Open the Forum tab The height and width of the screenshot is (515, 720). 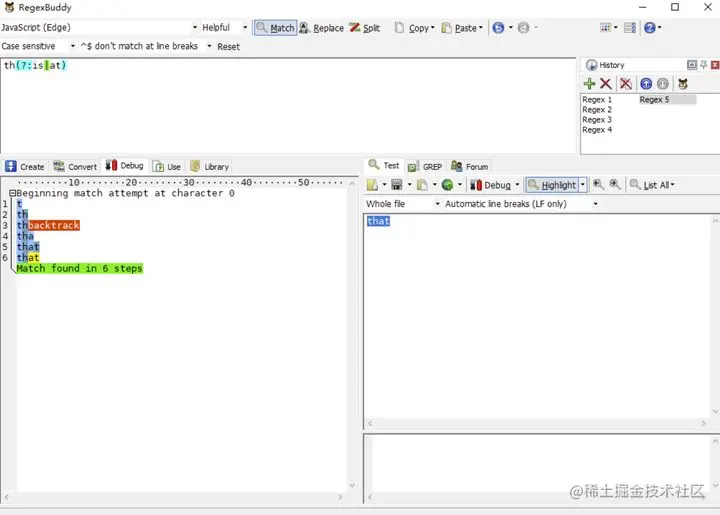[x=470, y=167]
